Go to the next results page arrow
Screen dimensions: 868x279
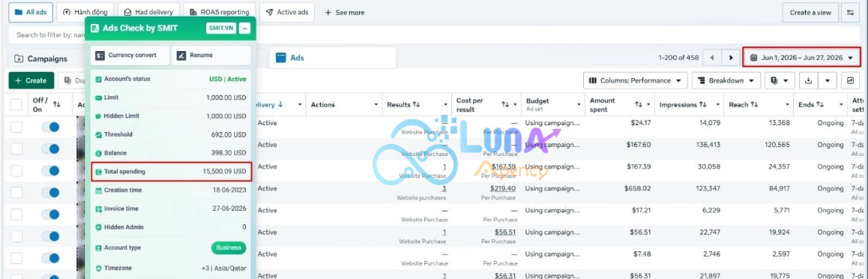(732, 58)
